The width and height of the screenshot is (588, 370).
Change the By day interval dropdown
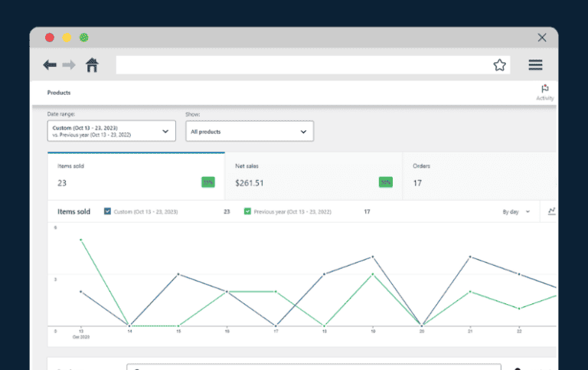(516, 211)
